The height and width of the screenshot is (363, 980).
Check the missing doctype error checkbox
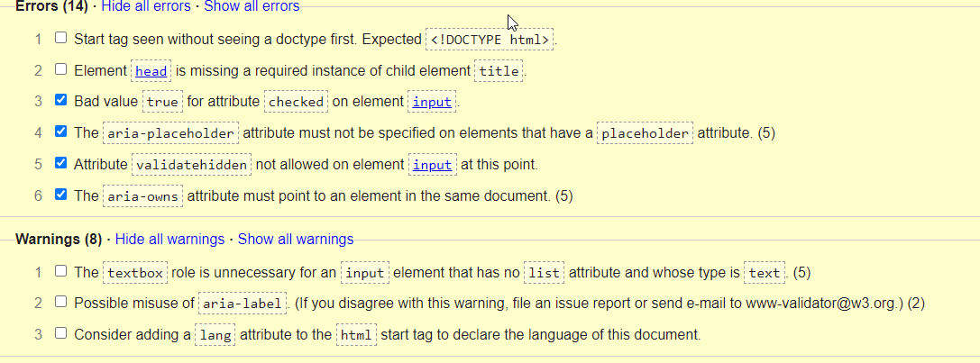coord(60,39)
